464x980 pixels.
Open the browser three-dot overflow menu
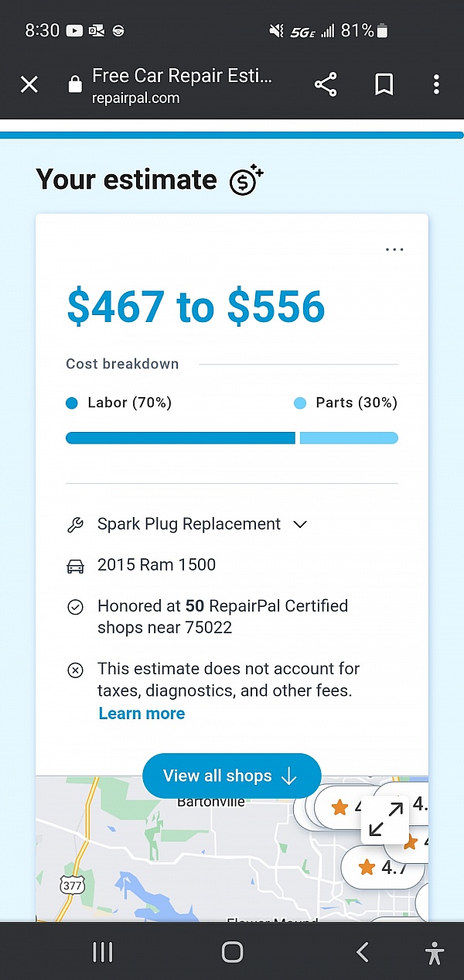pyautogui.click(x=437, y=84)
